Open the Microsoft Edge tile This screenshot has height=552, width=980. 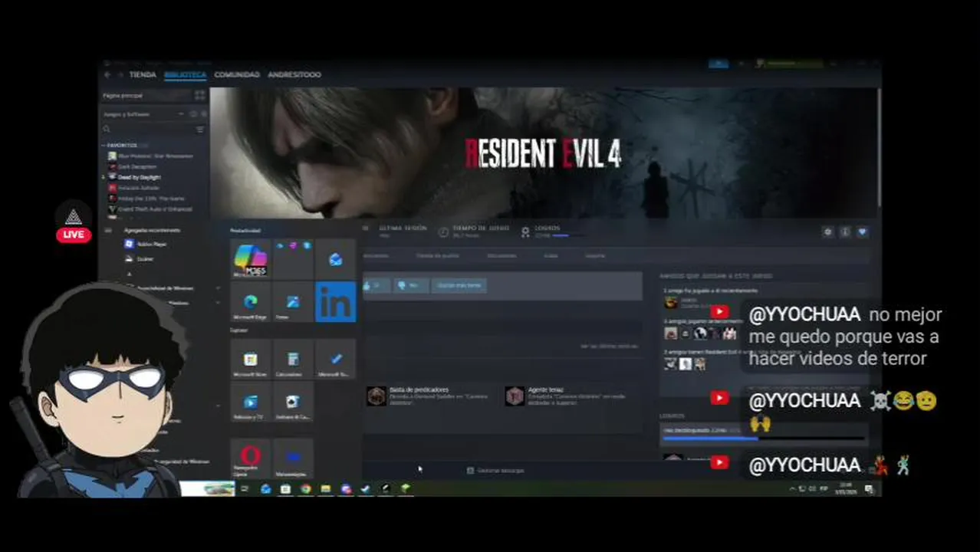click(250, 301)
